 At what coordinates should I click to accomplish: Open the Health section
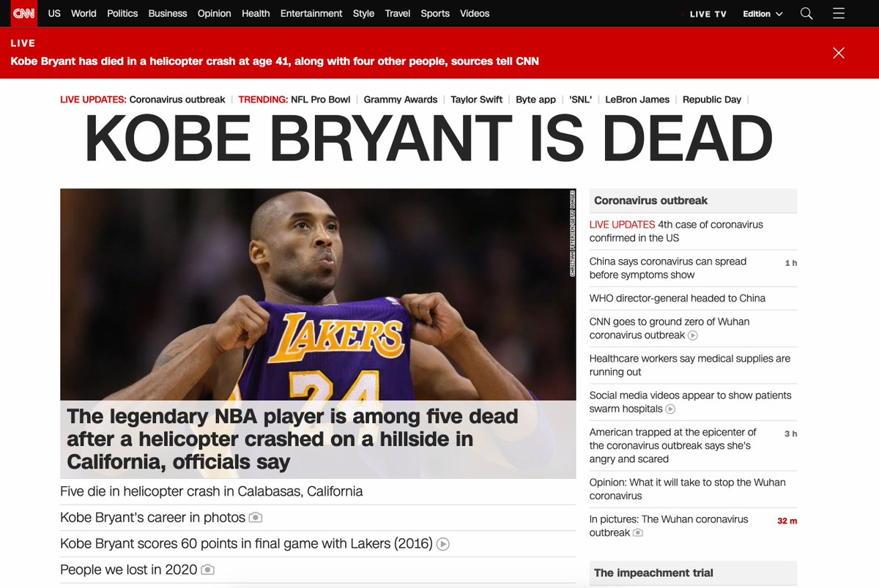coord(256,13)
